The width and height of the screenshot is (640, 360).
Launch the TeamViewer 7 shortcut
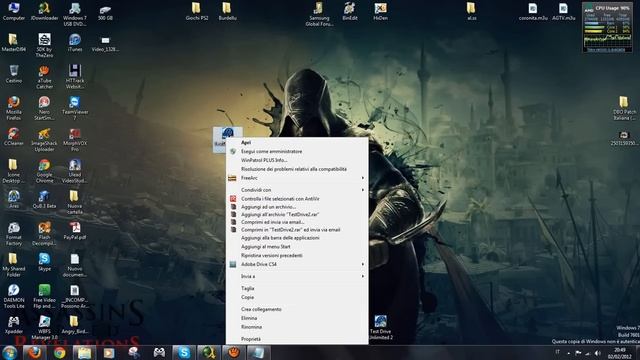tap(75, 108)
